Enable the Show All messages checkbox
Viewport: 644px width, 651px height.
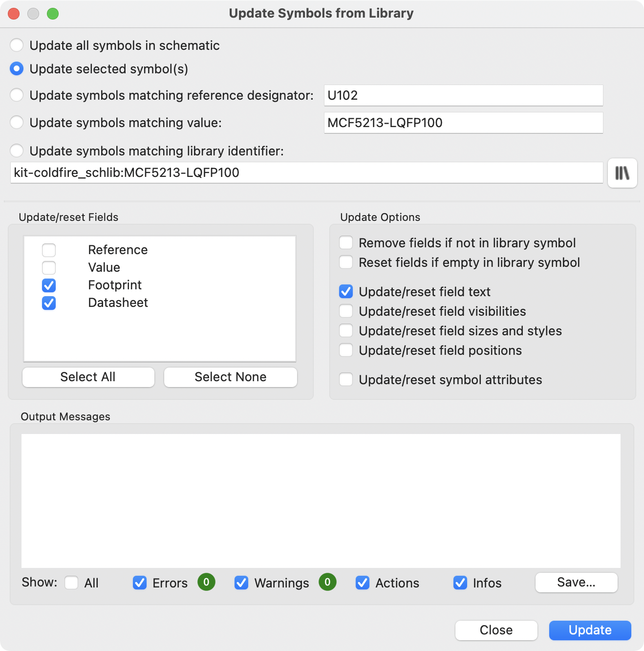click(72, 583)
